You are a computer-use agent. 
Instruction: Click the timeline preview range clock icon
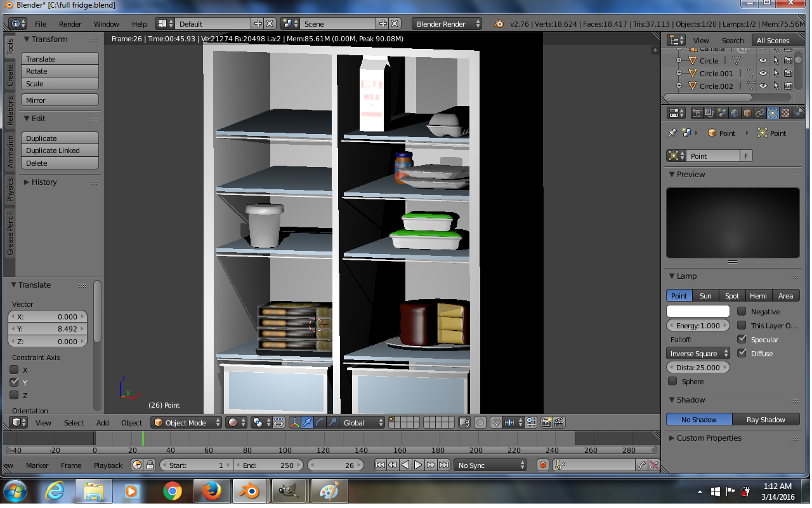[x=137, y=465]
